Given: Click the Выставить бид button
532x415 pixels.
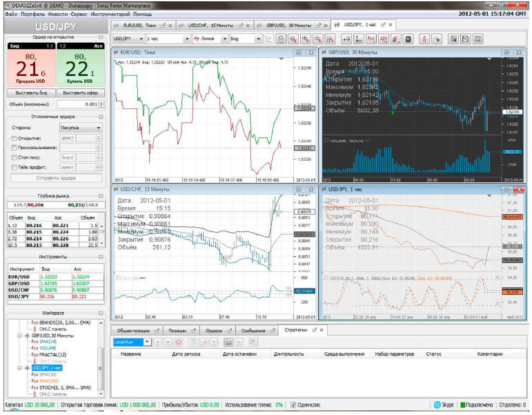Looking at the screenshot, I should click(31, 93).
